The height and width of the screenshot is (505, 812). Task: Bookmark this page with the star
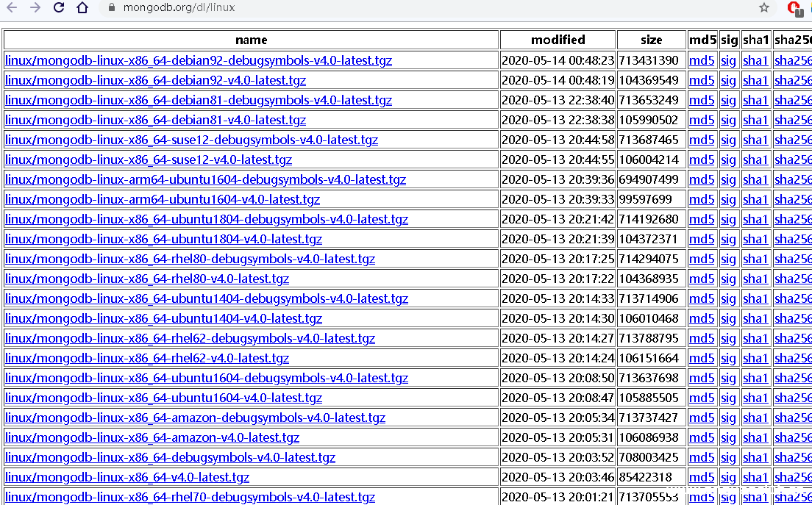764,9
